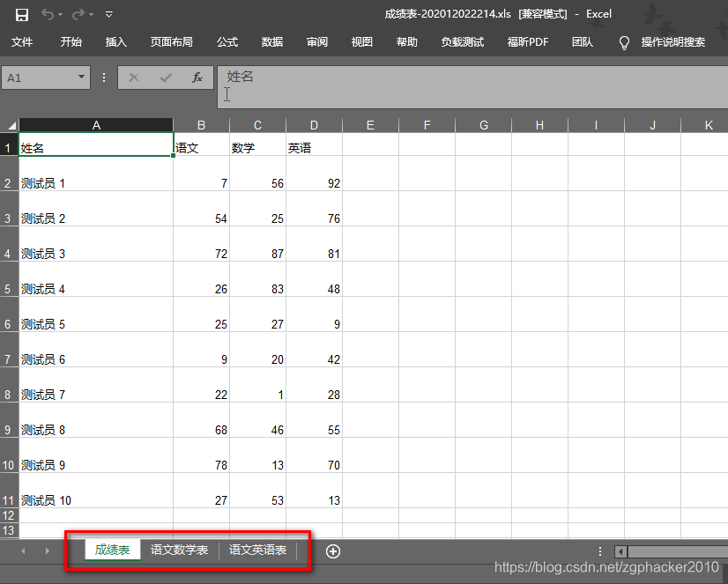The width and height of the screenshot is (728, 584).
Task: Select 英语 score 70 for 测试员 9
Action: (315, 455)
